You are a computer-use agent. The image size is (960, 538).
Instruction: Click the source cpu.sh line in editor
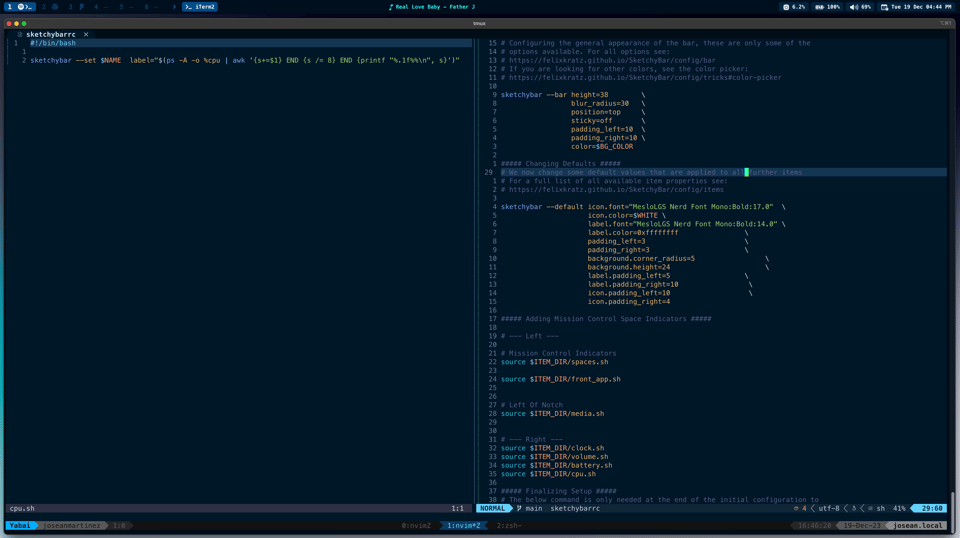pos(548,474)
